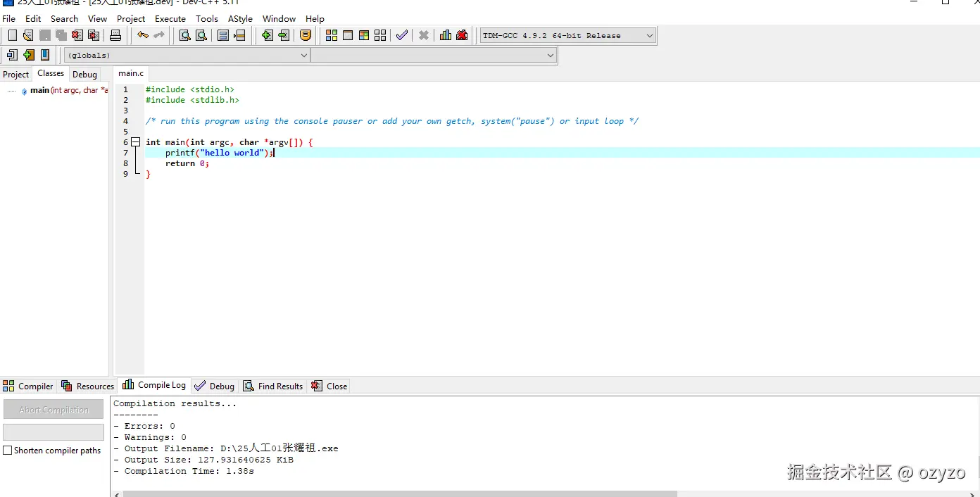
Task: Open Replace from the toolbar icon
Action: [x=201, y=35]
